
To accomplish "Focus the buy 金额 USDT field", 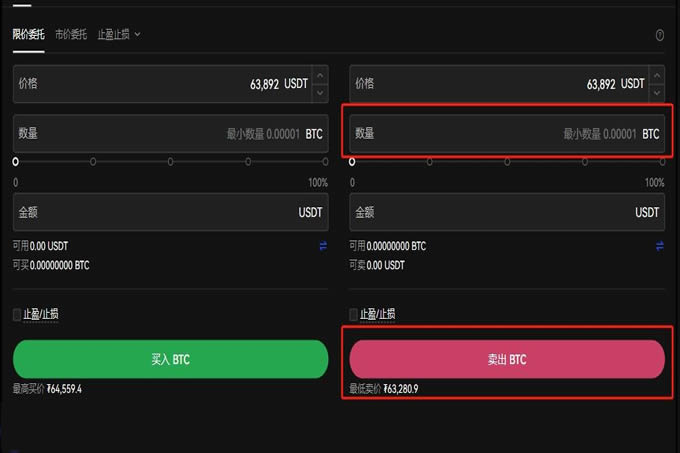I will [170, 212].
